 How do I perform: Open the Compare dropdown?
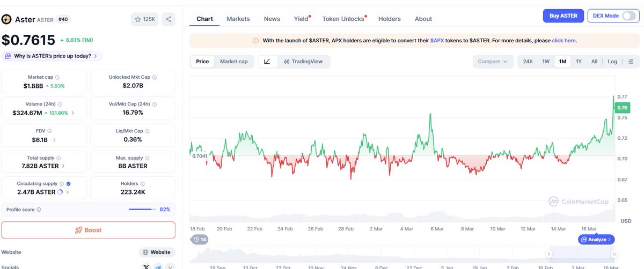493,62
